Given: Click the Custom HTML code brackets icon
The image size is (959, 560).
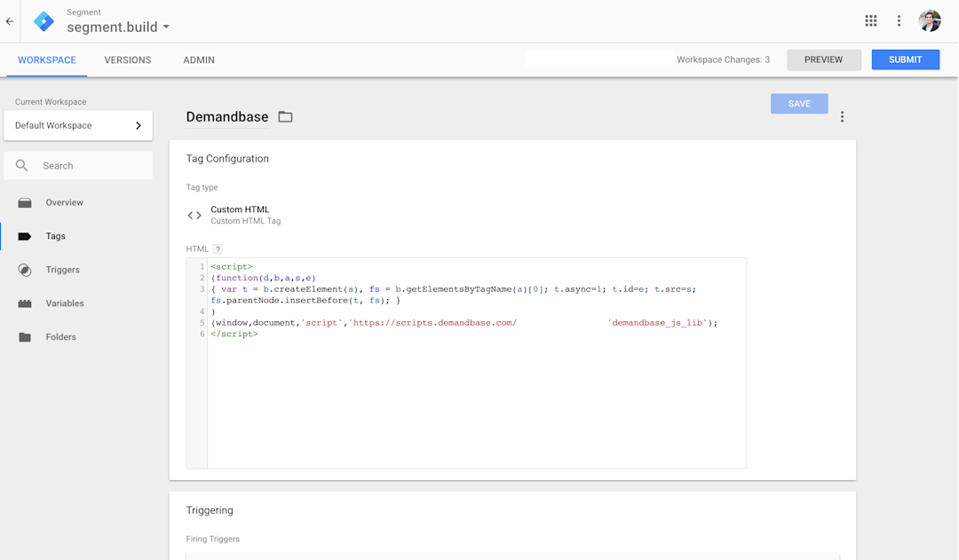Looking at the screenshot, I should point(194,215).
